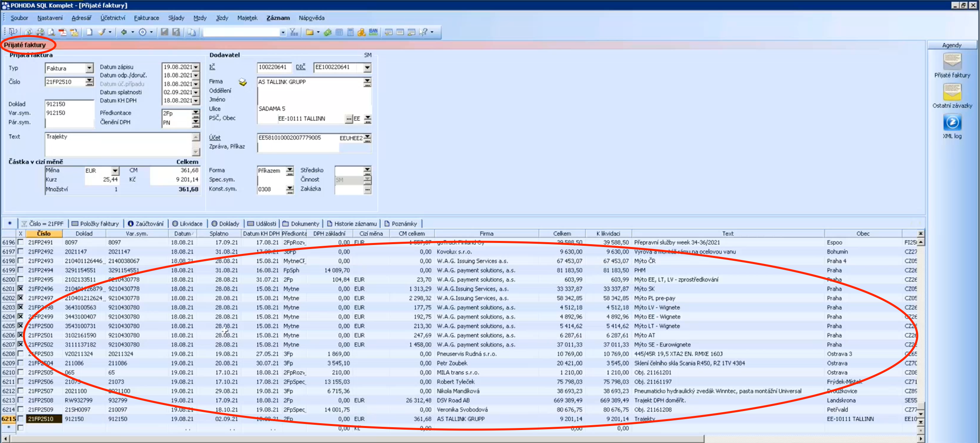The image size is (980, 443).
Task: Uncheck the X box for row 21FP2497
Action: click(20, 298)
